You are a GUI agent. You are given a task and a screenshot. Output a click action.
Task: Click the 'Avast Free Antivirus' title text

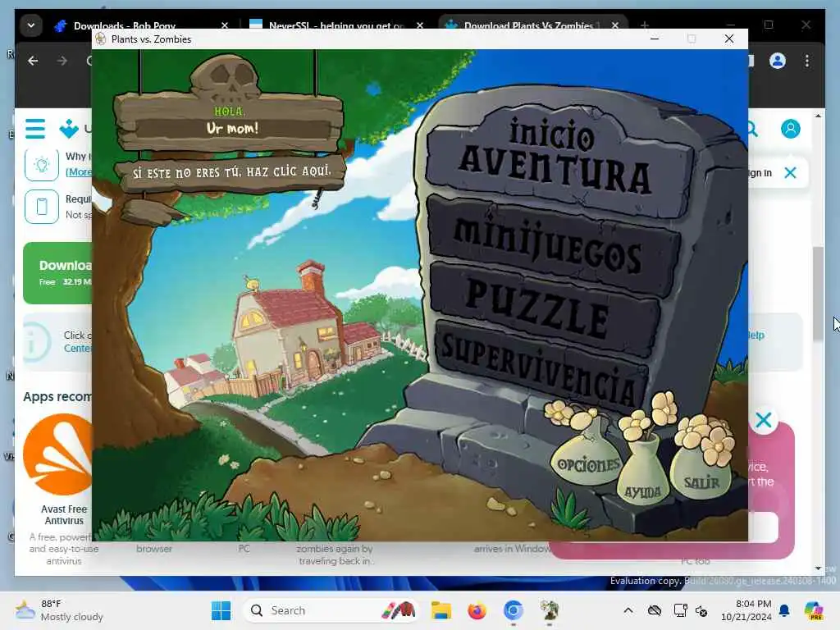[x=64, y=514]
